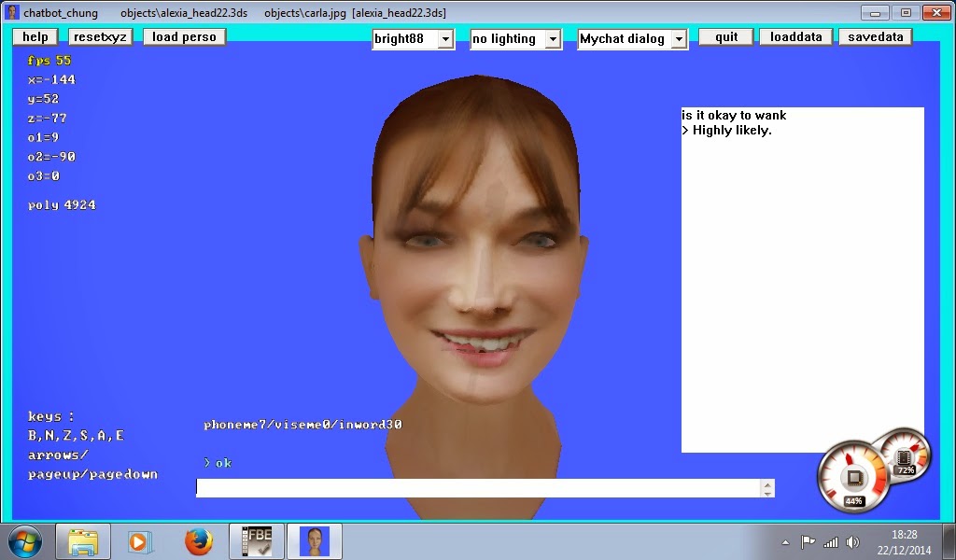Minimize the chatbot_chung window
The image size is (956, 560).
tap(876, 13)
